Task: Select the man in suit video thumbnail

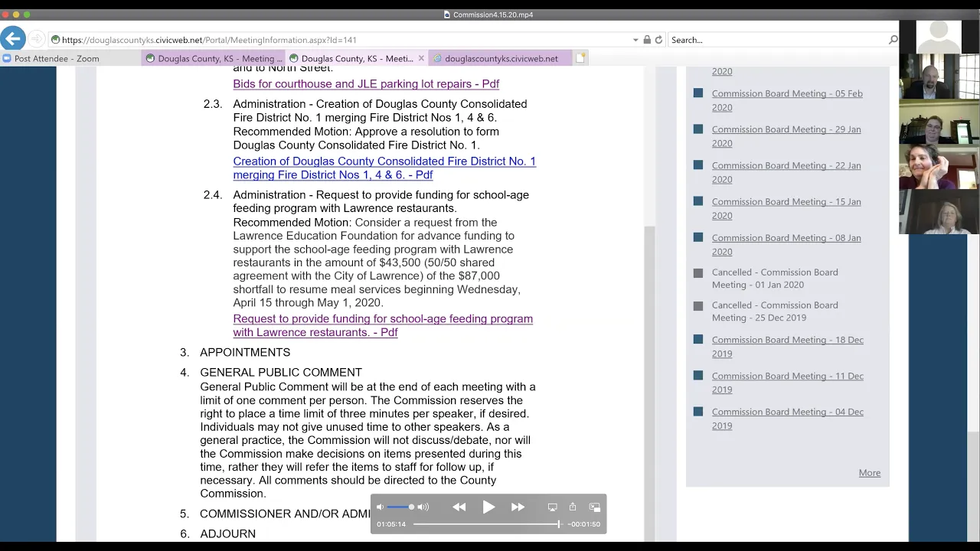Action: (x=939, y=77)
